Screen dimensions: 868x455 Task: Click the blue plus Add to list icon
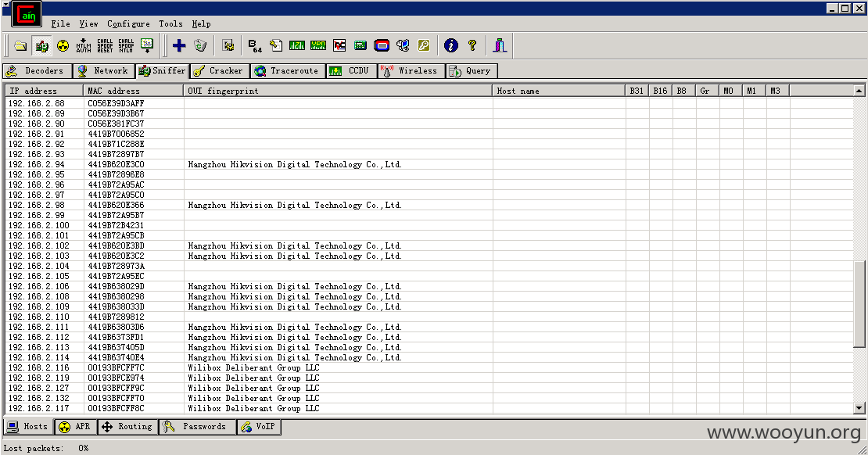coord(179,45)
